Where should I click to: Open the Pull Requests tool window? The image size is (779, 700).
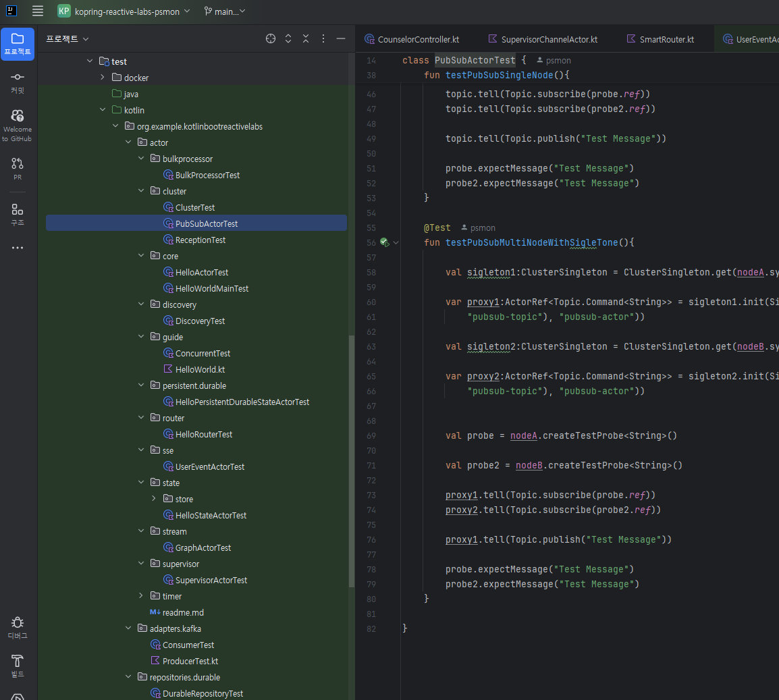pos(18,167)
